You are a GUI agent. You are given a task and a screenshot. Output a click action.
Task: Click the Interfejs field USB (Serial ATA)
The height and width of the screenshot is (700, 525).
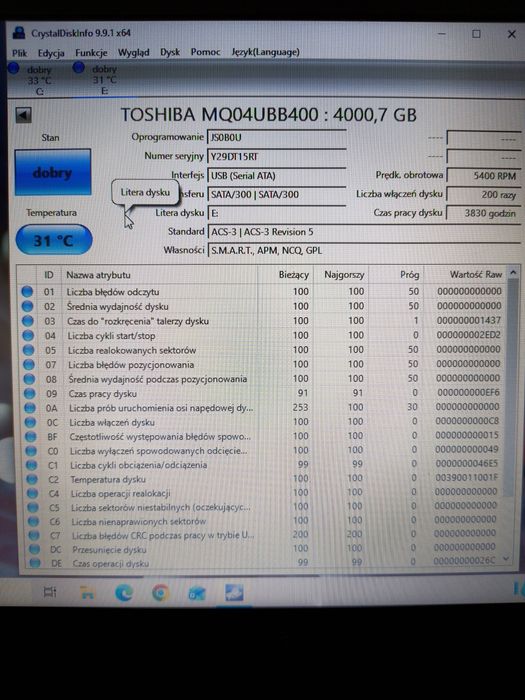(x=277, y=175)
